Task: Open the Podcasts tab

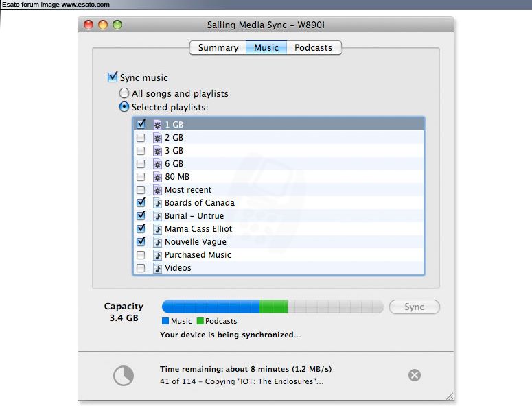Action: [x=314, y=47]
